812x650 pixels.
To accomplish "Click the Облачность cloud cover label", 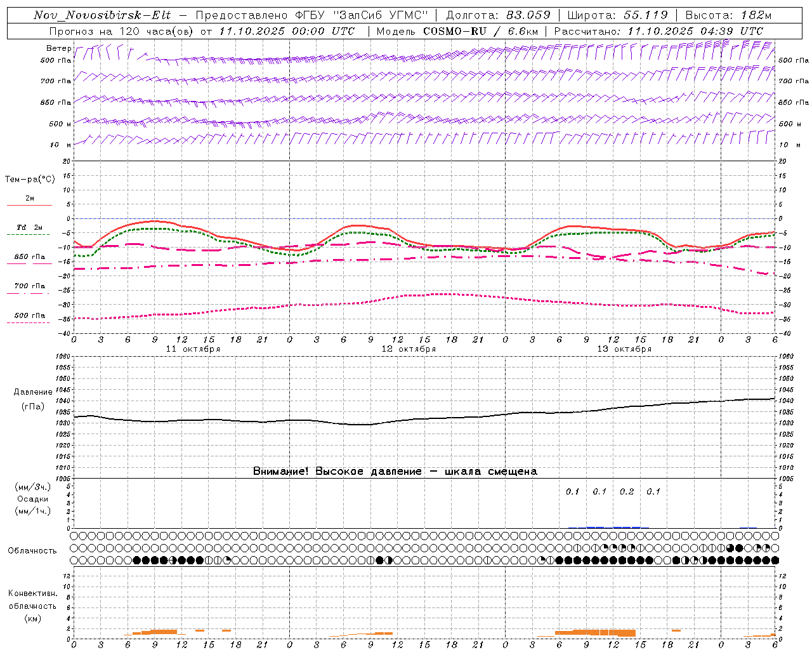I will click(x=32, y=550).
